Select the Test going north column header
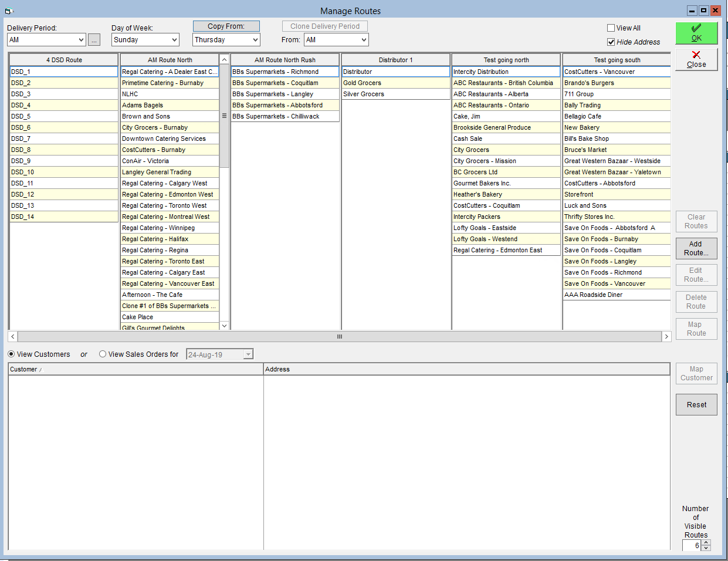Image resolution: width=728 pixels, height=561 pixels. [x=506, y=60]
